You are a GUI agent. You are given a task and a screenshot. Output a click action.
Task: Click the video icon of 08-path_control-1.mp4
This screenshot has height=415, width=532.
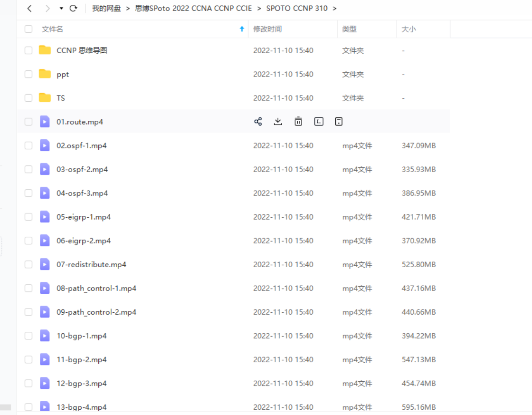[45, 288]
